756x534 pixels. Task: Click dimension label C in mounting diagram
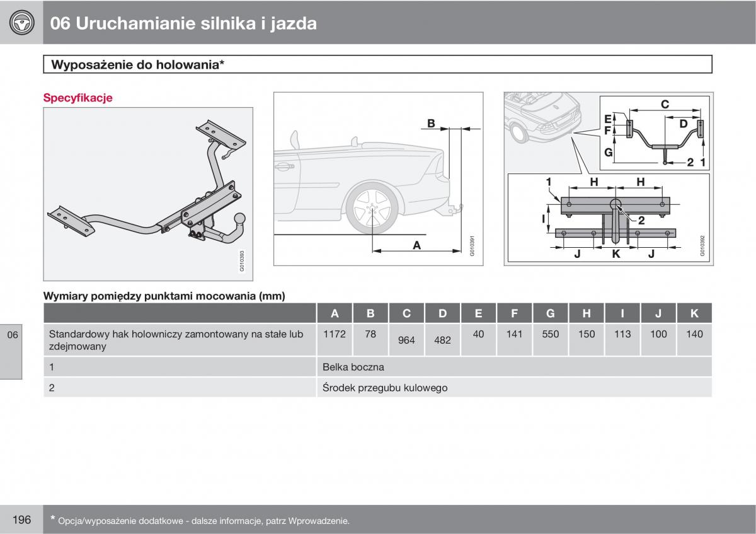(x=665, y=104)
